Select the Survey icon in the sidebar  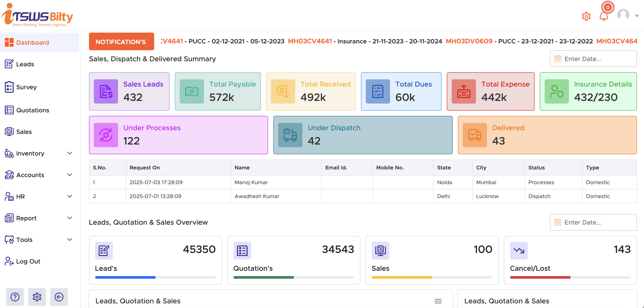tap(9, 87)
